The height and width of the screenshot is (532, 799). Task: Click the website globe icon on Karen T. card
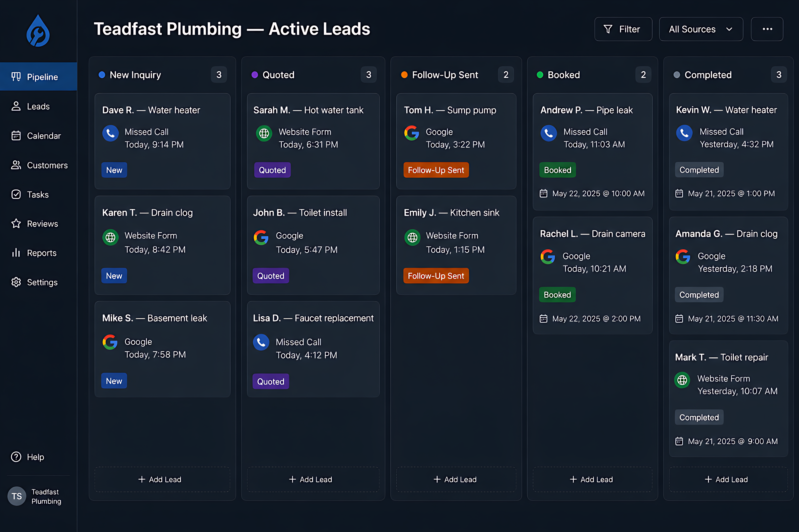pyautogui.click(x=110, y=237)
